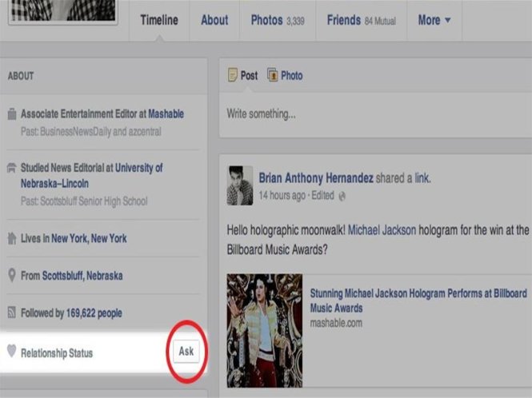Open the More dropdown menu

point(434,20)
